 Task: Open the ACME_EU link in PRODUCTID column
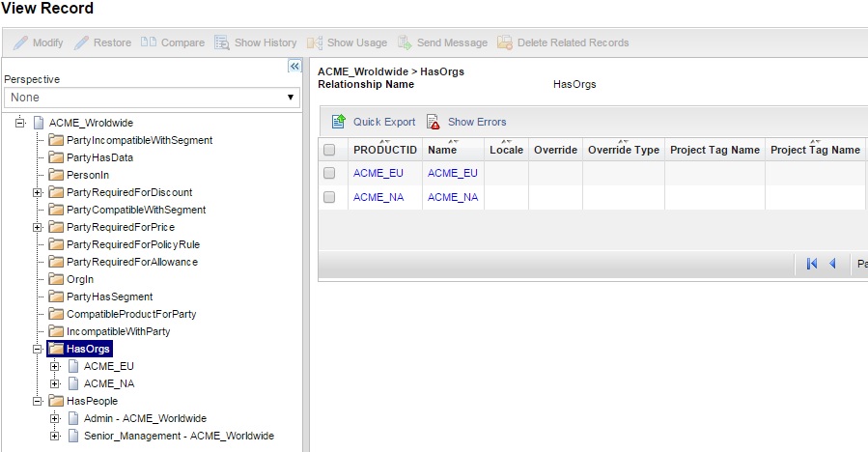coord(371,173)
